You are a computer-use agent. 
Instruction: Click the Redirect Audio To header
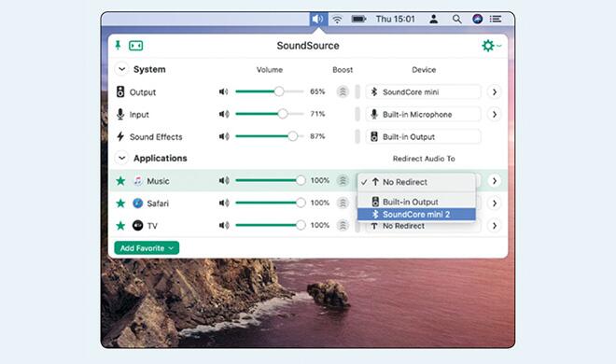pyautogui.click(x=424, y=159)
